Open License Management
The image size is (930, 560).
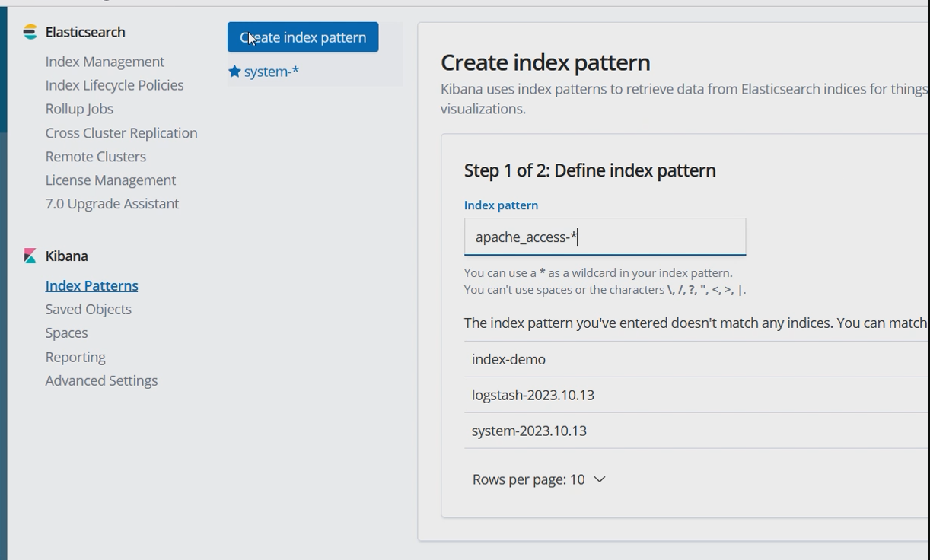click(x=110, y=180)
